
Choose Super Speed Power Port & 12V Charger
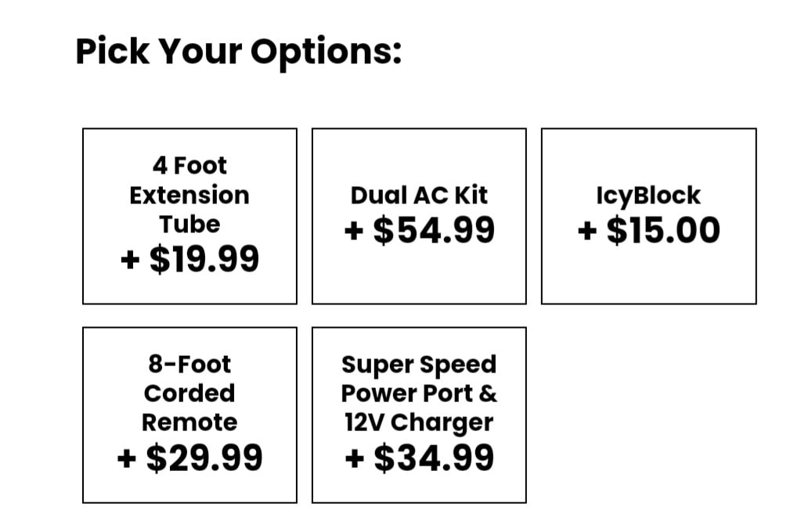(419, 415)
